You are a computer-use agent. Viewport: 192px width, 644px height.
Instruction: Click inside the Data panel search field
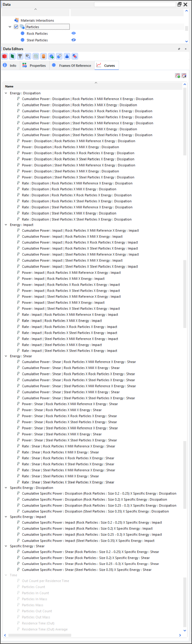point(135,4)
